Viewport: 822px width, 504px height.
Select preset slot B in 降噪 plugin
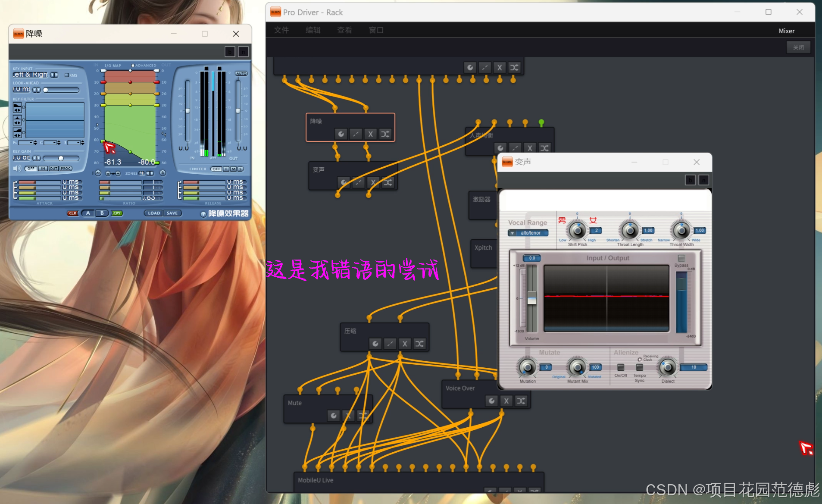(x=102, y=213)
